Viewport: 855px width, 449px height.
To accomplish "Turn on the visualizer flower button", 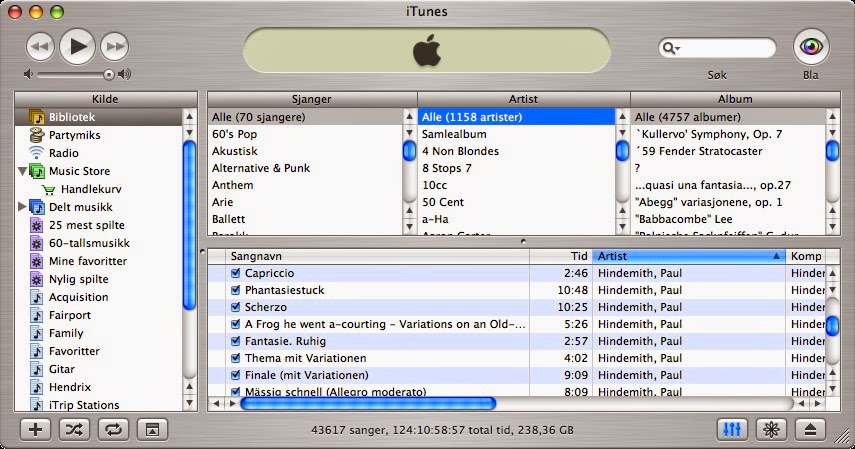I will pyautogui.click(x=771, y=430).
